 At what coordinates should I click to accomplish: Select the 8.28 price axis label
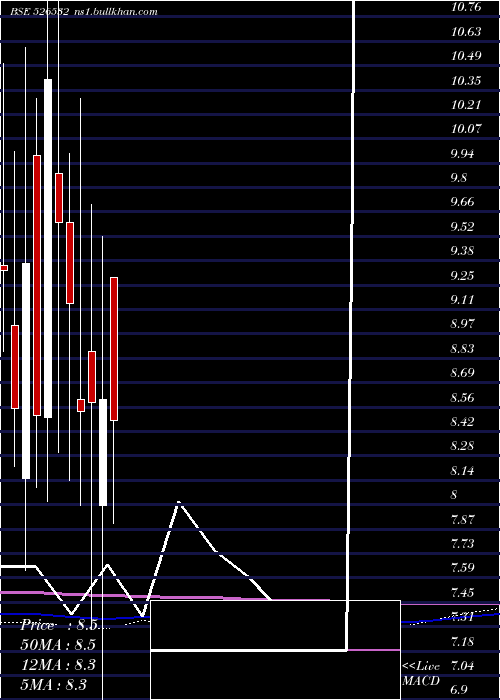[462, 446]
